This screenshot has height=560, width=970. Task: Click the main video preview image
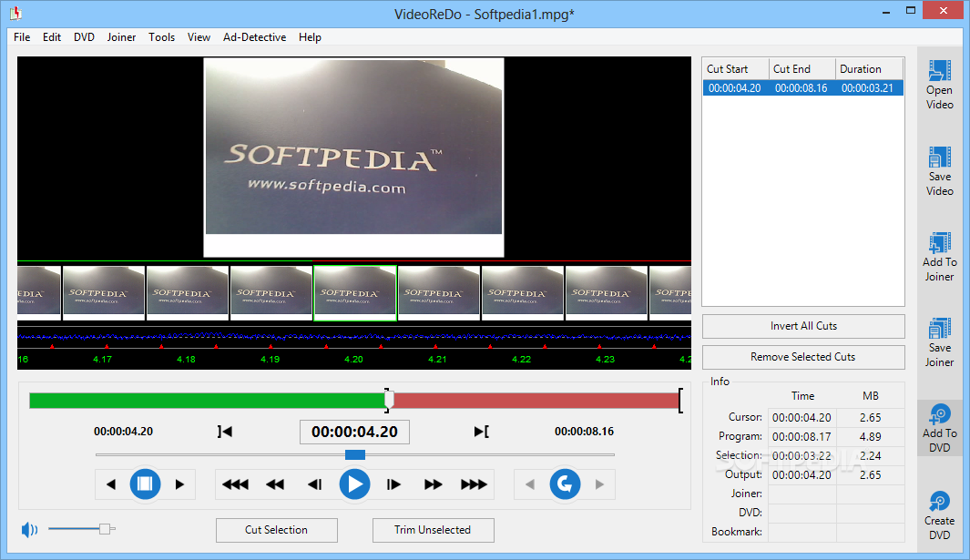354,158
